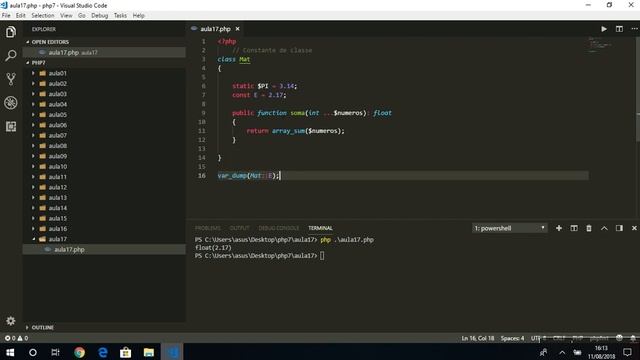Image resolution: width=640 pixels, height=360 pixels.
Task: Open the Edit menu
Action: [x=21, y=16]
